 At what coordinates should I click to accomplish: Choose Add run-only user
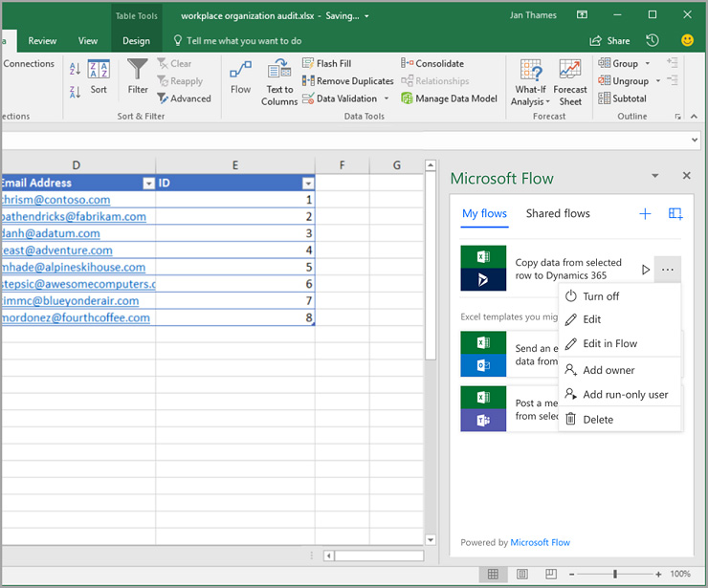(x=620, y=395)
